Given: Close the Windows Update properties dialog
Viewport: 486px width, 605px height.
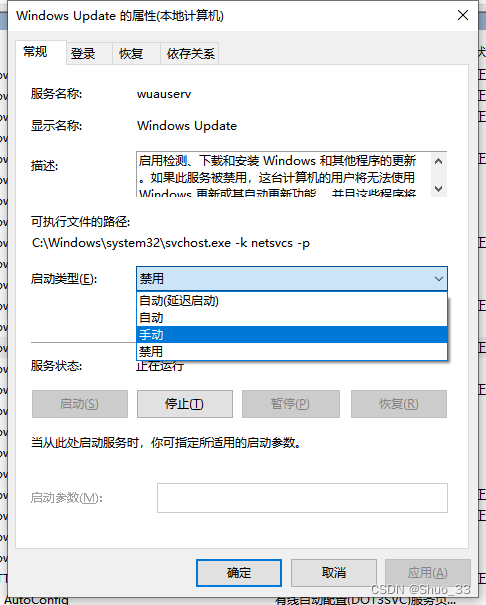Looking at the screenshot, I should 463,15.
